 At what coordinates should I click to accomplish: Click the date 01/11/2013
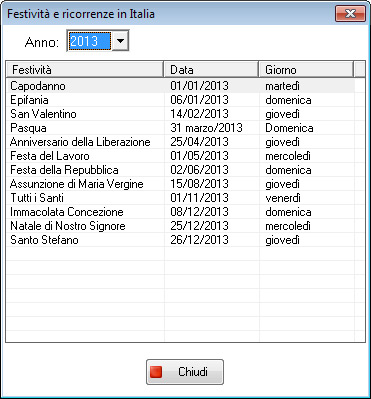[x=199, y=198]
